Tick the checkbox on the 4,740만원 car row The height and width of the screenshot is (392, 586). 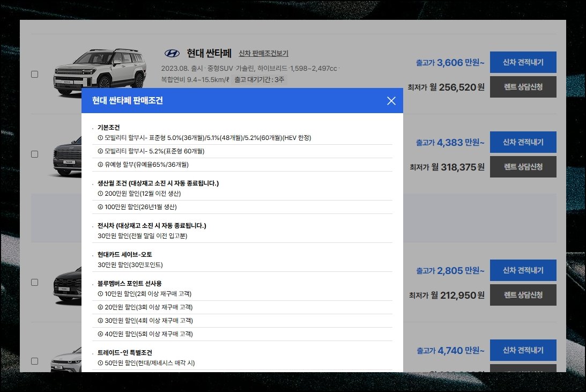click(x=34, y=361)
